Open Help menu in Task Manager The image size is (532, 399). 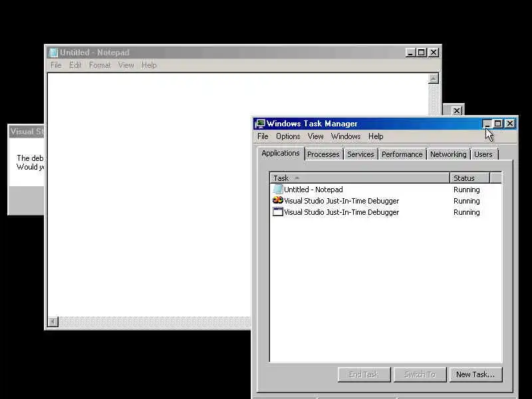coord(376,136)
